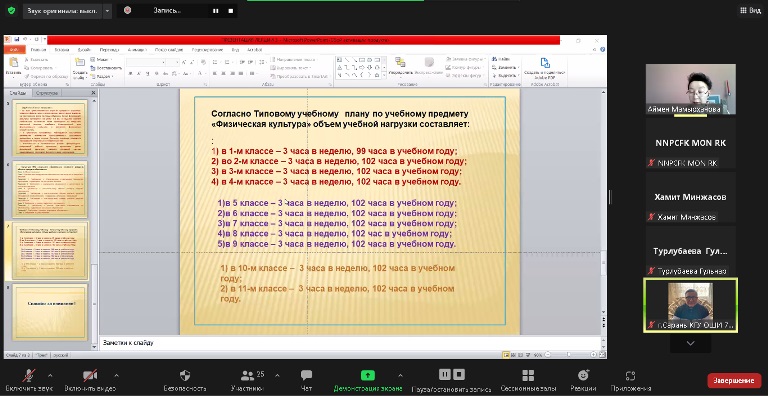Select the NNPCFK MON RK participant tile
The image size is (768, 396).
(x=691, y=143)
